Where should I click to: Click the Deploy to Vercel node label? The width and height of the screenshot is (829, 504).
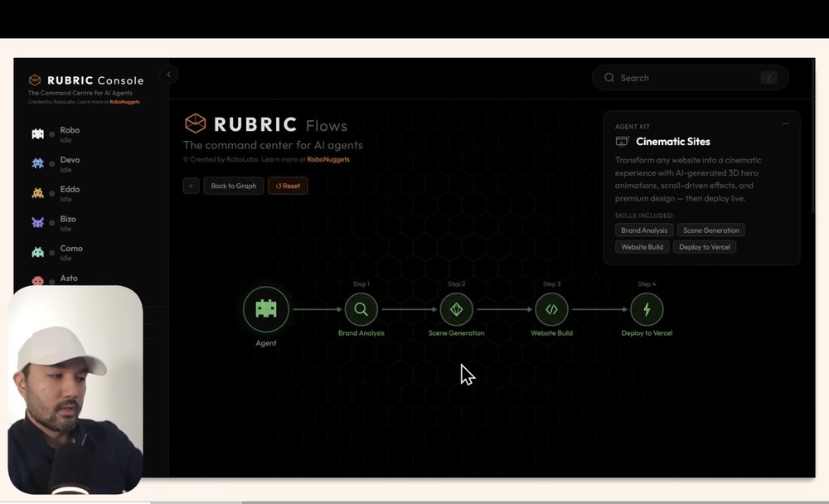coord(647,333)
